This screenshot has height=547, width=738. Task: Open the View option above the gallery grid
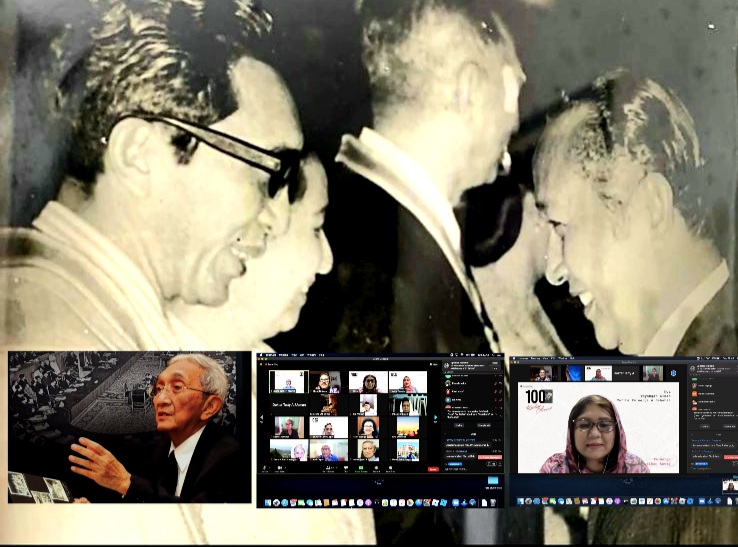point(433,364)
